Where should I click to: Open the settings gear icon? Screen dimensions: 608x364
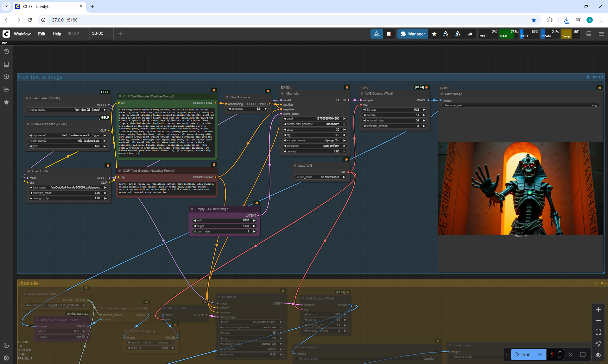6,358
